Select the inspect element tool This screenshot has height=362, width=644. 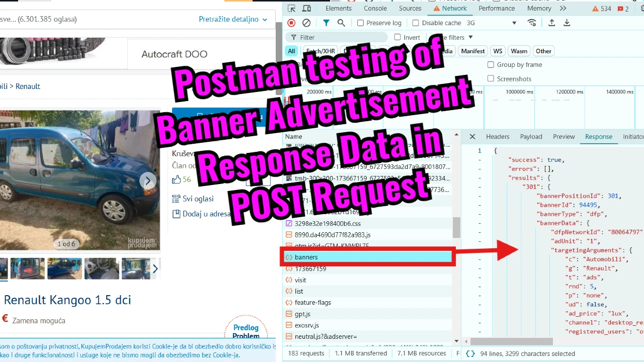coord(291,9)
